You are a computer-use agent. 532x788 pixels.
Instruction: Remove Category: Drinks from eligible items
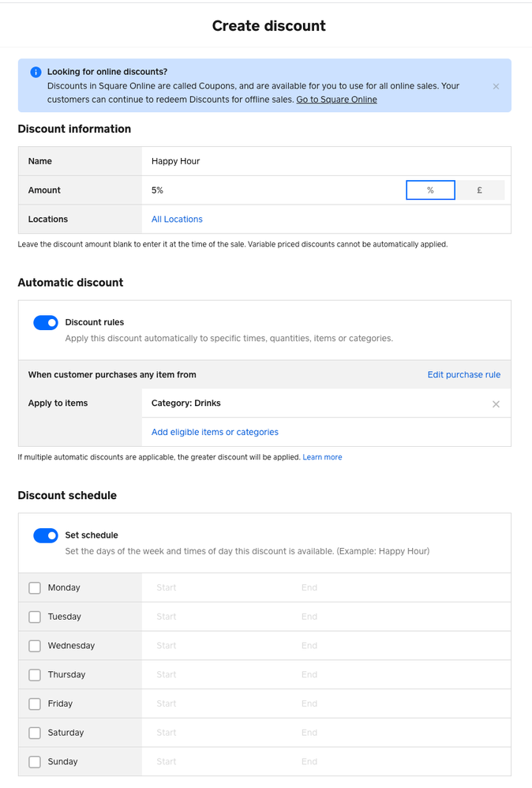(x=496, y=404)
